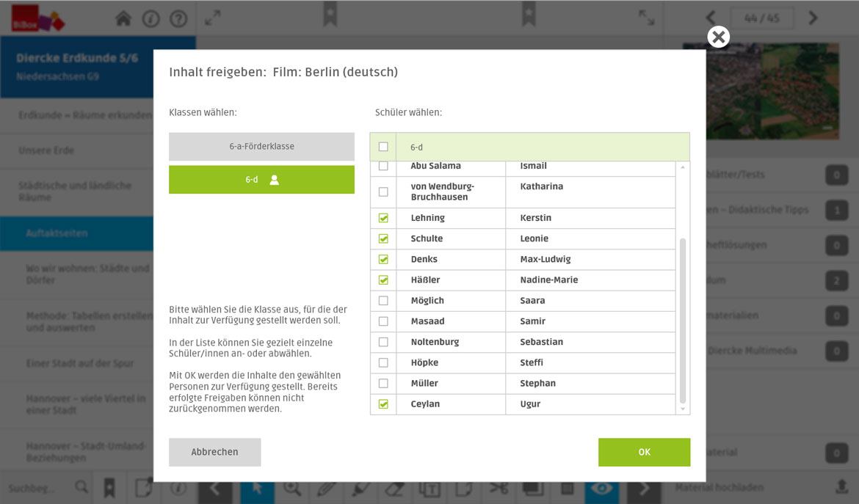
Task: Select the scissors tool in bottom toolbar
Action: pyautogui.click(x=499, y=488)
